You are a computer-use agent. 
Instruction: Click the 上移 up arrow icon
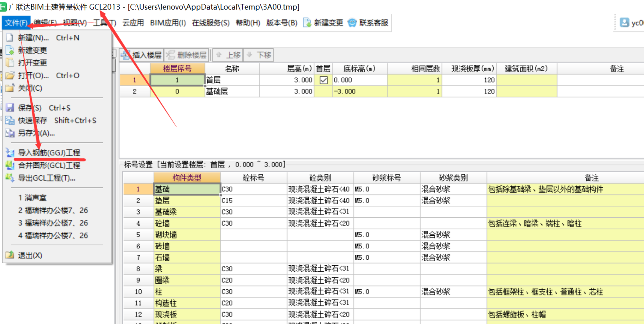219,55
